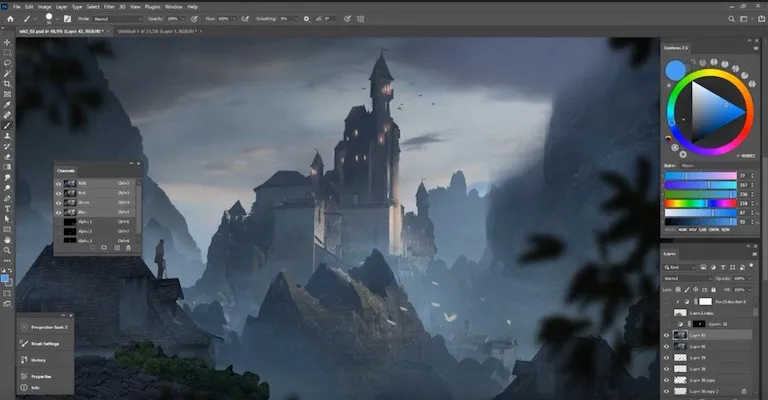
Task: Open the Brush Preset picker dropdown
Action: click(x=59, y=18)
